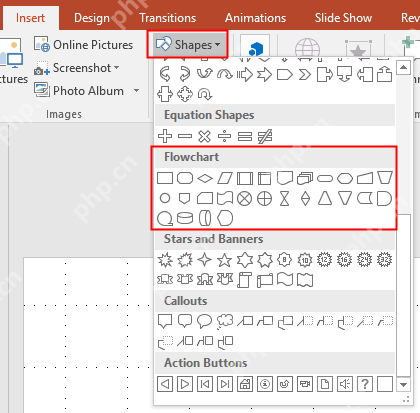Select the 4-Point Star shape
Viewport: 420px width, 413px height.
point(205,260)
